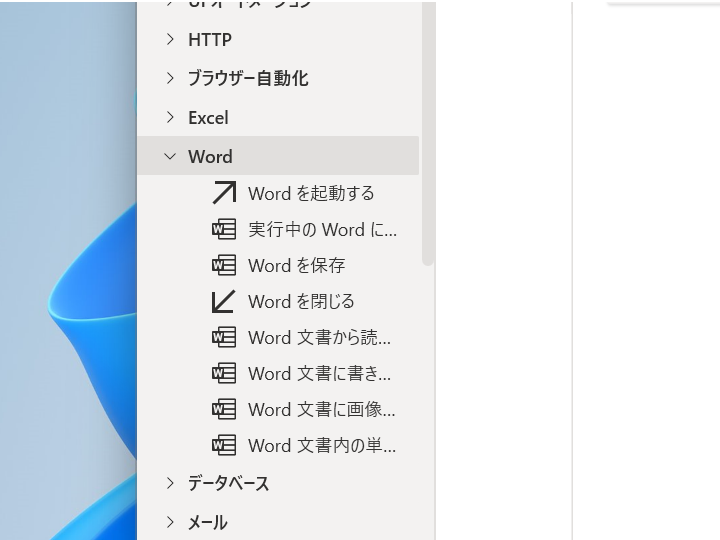Expand the メール group chevron

(170, 522)
